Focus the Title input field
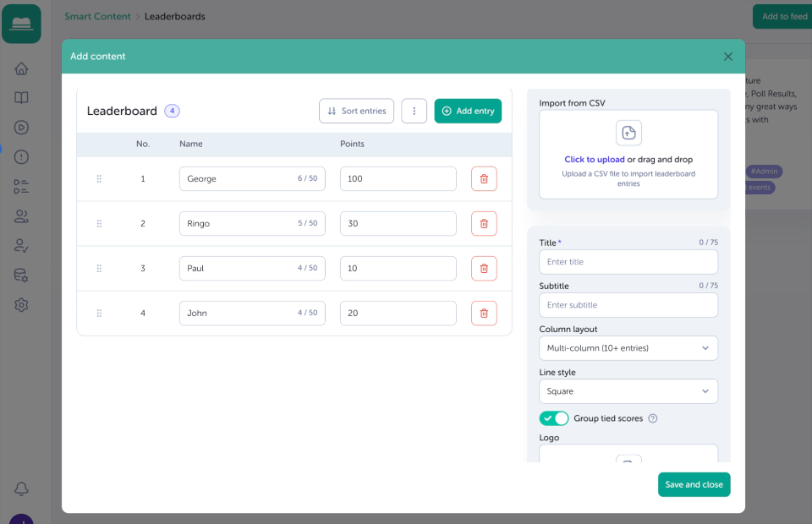This screenshot has width=812, height=524. click(628, 262)
